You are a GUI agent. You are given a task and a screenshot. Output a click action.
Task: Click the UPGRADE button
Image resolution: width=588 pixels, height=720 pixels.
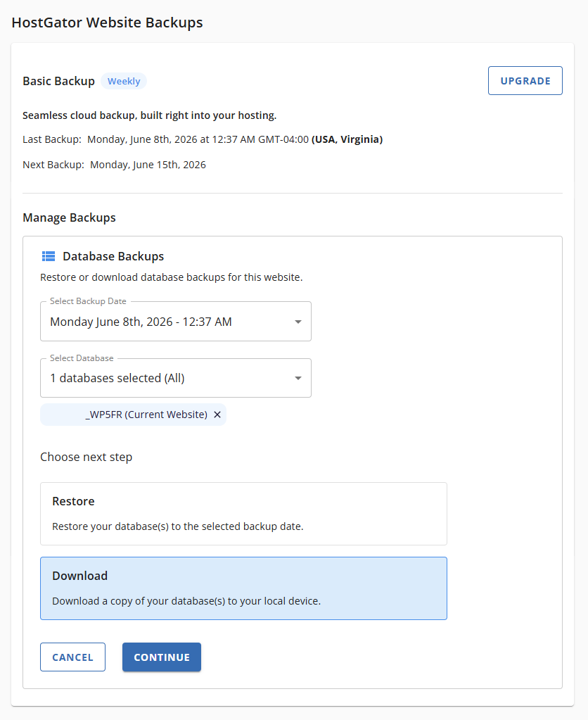click(525, 81)
